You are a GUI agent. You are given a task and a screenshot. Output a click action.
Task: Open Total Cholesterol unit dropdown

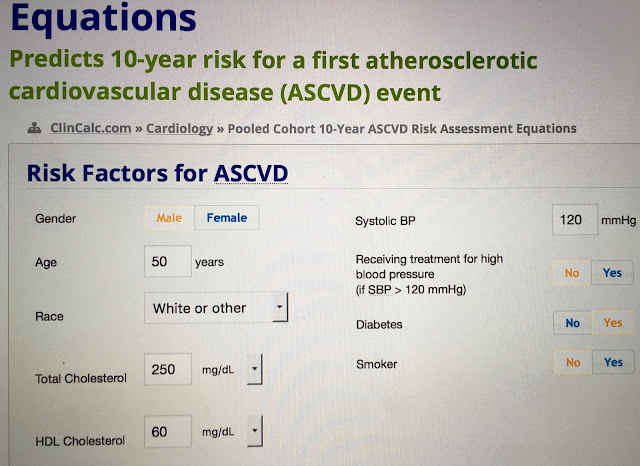[x=254, y=369]
